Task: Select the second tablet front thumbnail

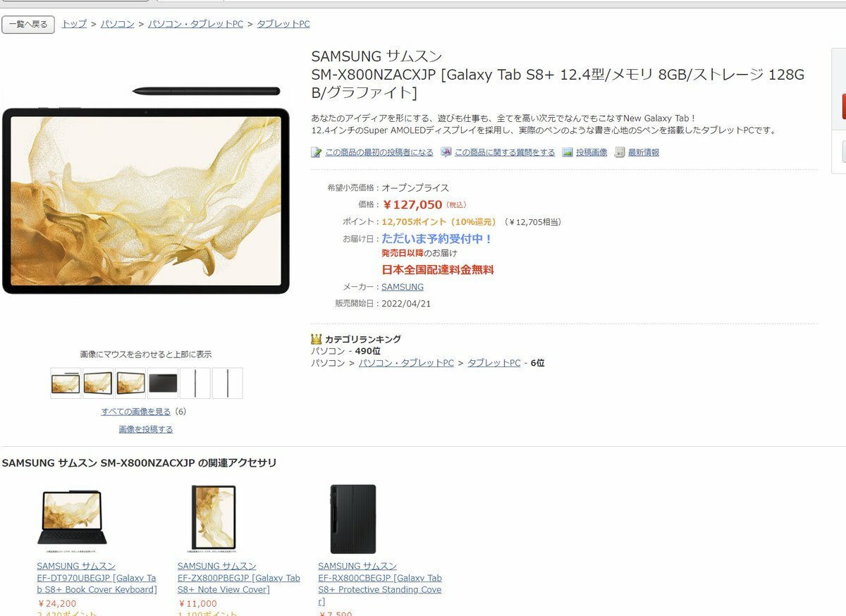Action: pyautogui.click(x=98, y=383)
